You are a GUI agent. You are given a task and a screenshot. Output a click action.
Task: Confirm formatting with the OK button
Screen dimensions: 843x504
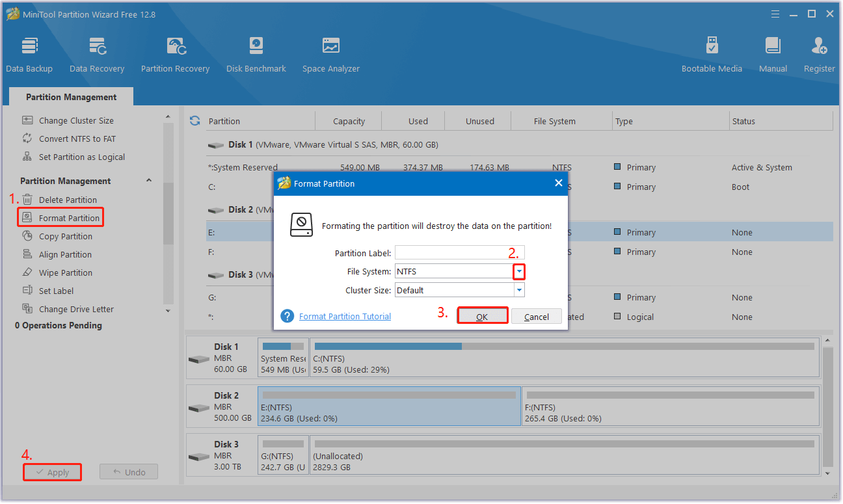tap(483, 316)
